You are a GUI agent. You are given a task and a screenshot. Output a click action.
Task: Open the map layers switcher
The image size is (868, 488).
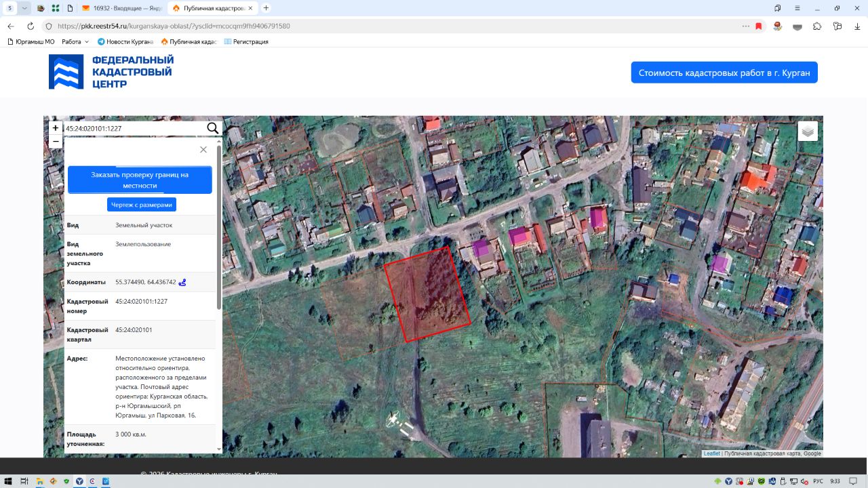pos(807,131)
